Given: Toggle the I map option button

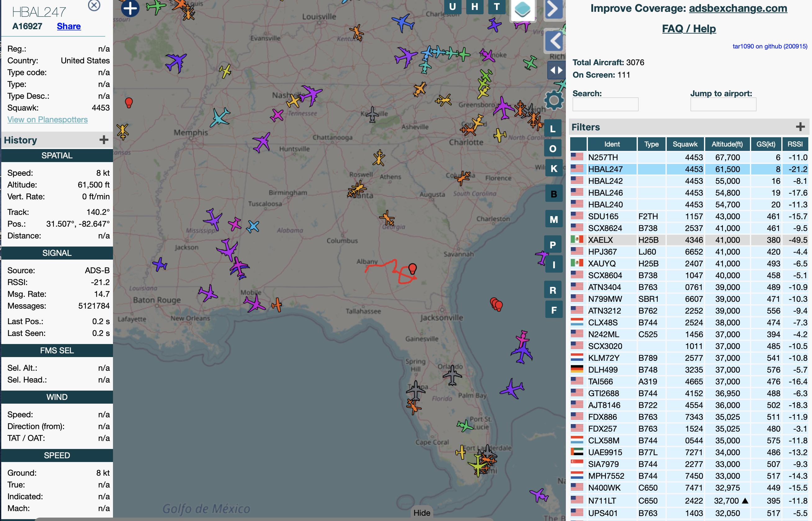Looking at the screenshot, I should pos(554,265).
